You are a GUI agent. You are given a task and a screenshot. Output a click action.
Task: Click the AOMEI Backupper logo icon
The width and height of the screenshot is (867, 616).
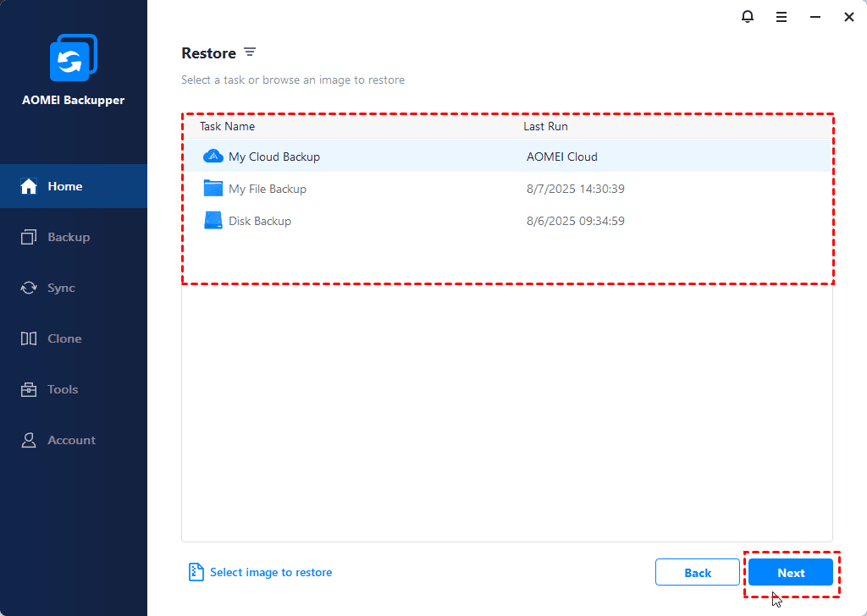click(x=74, y=58)
